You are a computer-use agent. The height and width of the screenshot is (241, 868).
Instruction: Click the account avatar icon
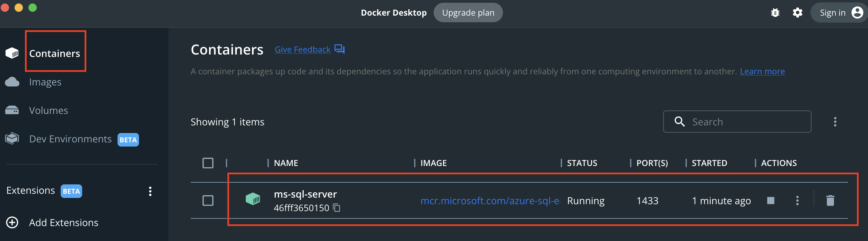click(857, 13)
